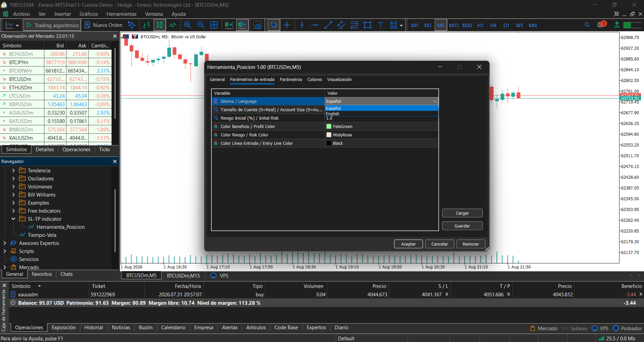Click the PaleGreen profit color swatch
Image resolution: width=644 pixels, height=342 pixels.
(329, 127)
